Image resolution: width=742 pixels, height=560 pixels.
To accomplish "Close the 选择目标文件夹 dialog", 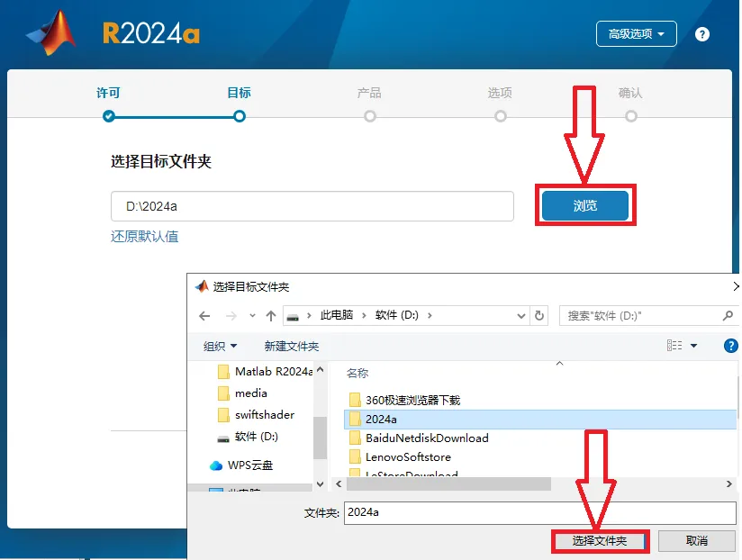I will 736,286.
